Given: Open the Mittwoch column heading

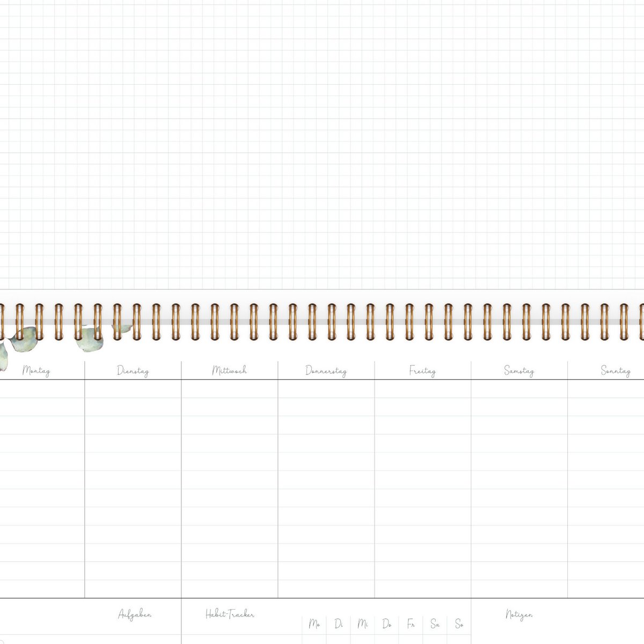Looking at the screenshot, I should pyautogui.click(x=229, y=370).
